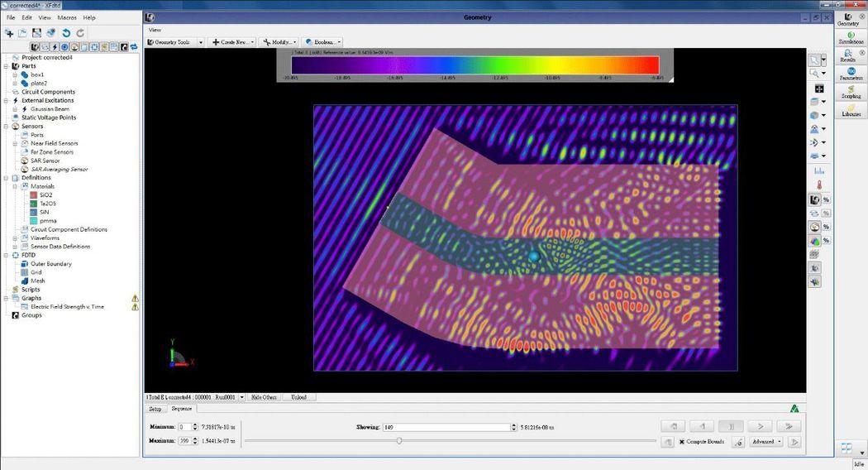The image size is (868, 470).
Task: Collapse the FDTD tree node
Action: tap(6, 255)
